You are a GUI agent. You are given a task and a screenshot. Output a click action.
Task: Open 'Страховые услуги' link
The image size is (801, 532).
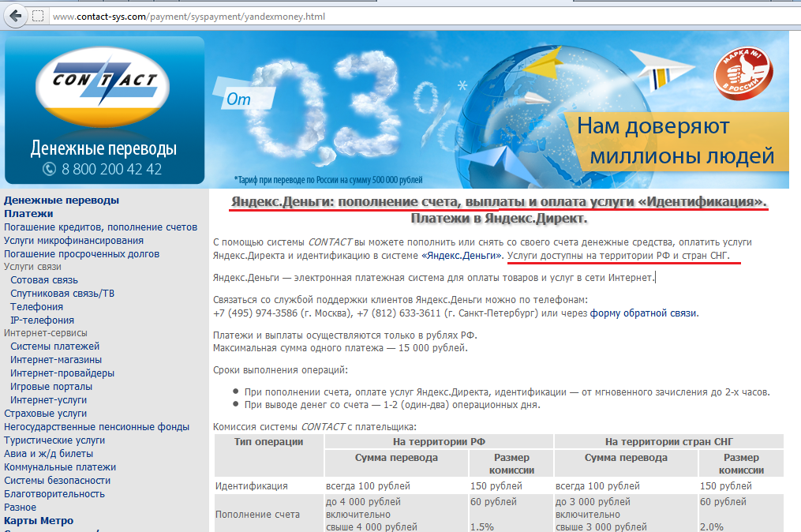(46, 414)
